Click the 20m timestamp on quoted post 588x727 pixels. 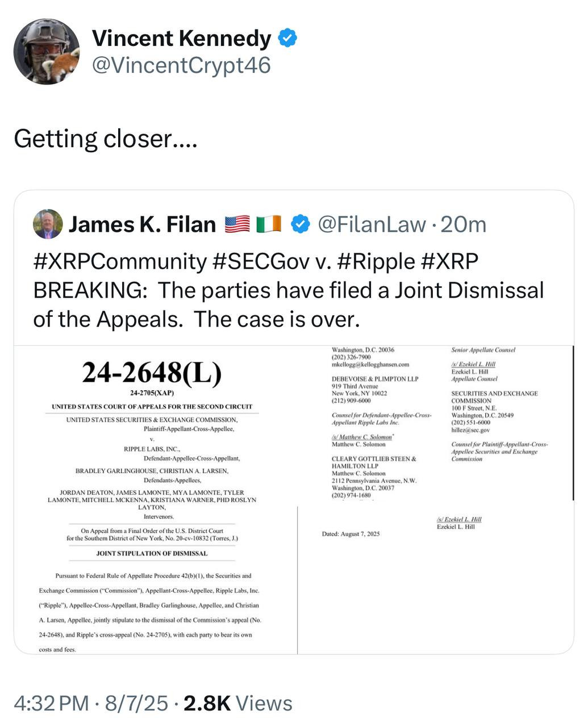tap(464, 224)
